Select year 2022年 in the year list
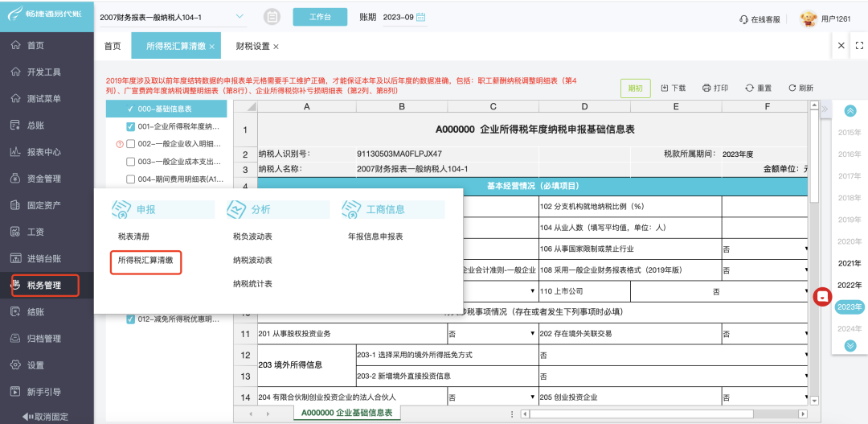The height and width of the screenshot is (424, 868). [x=850, y=285]
